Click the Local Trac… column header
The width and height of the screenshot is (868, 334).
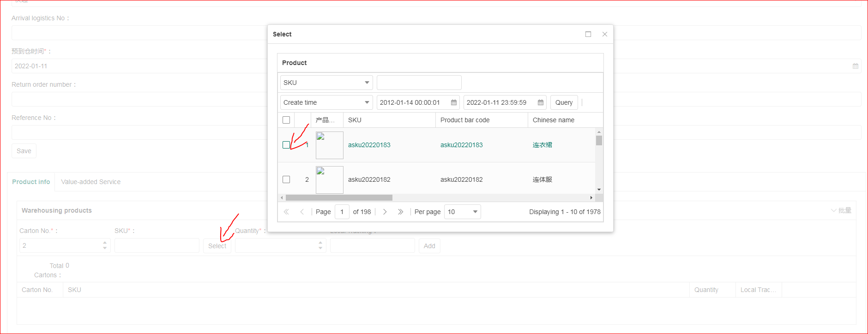[759, 290]
